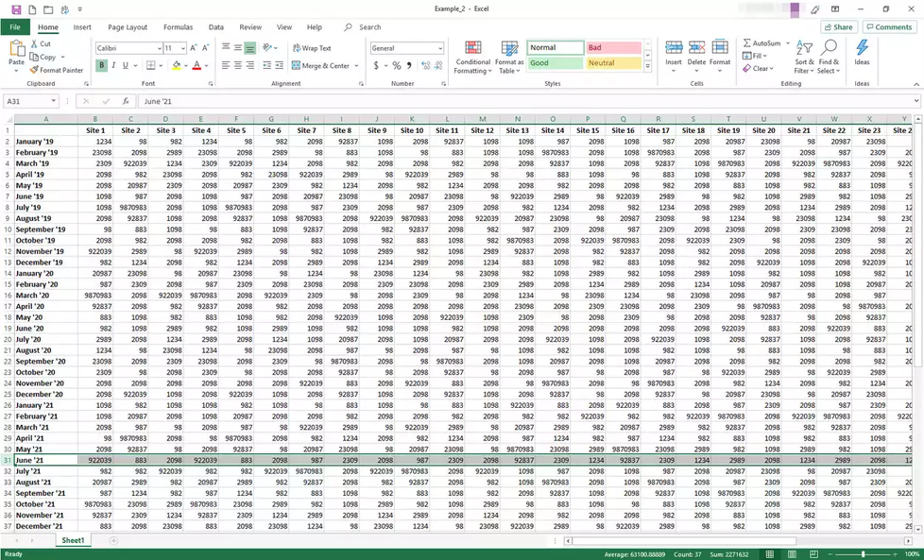
Task: Expand the Name Box dropdown for A31
Action: (54, 101)
